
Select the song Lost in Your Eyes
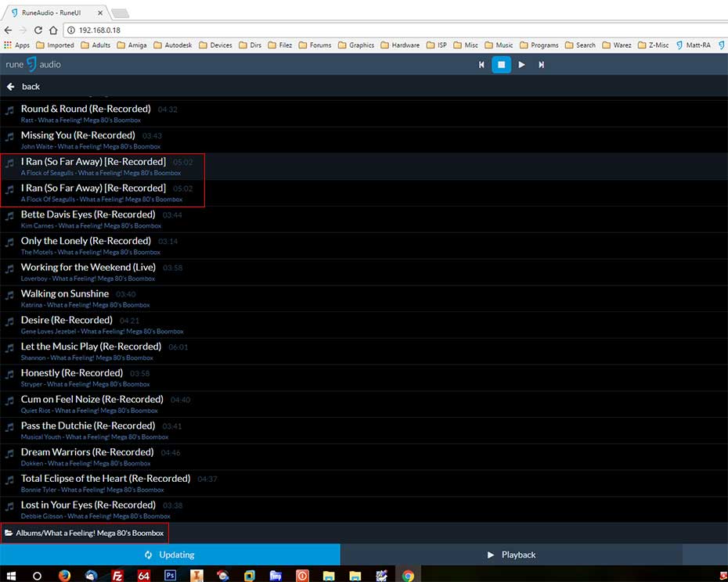[x=364, y=510]
